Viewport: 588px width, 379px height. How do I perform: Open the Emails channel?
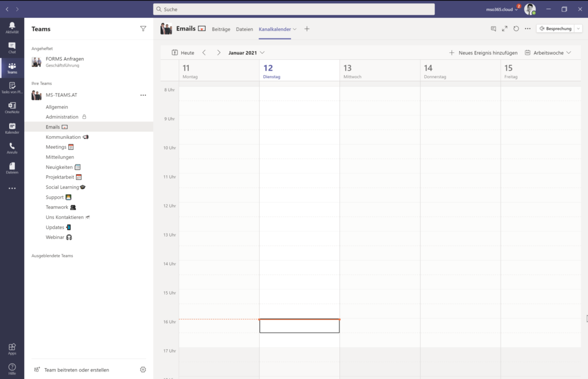tap(88, 127)
